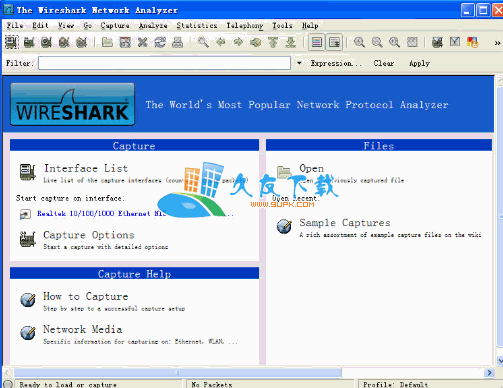Open a capture file toolbar icon
Image resolution: width=503 pixels, height=388 pixels.
click(107, 42)
